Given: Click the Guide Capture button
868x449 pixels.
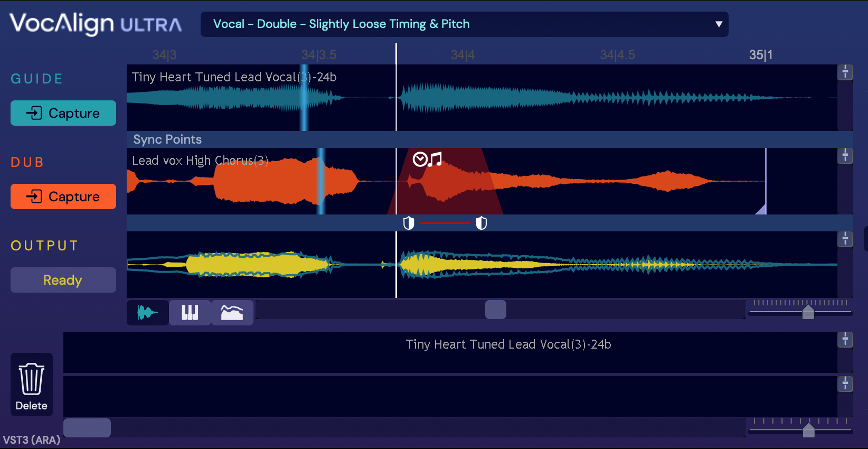Looking at the screenshot, I should point(63,113).
